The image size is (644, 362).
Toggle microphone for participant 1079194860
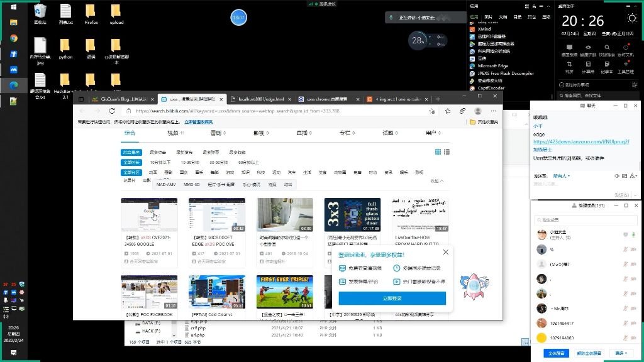point(625,337)
